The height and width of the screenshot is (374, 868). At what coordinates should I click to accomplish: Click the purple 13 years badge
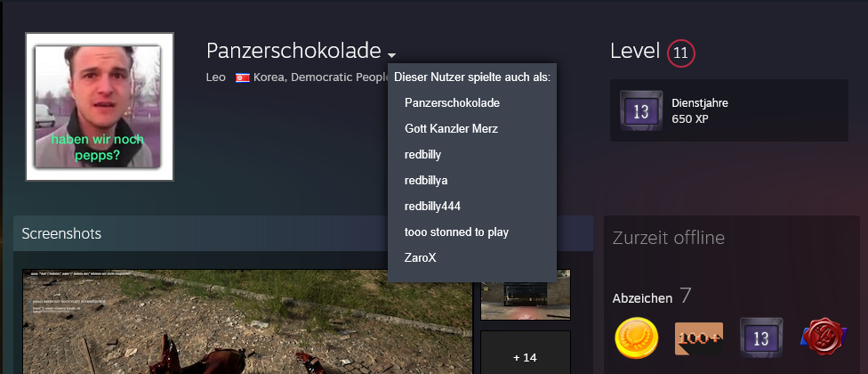[761, 338]
